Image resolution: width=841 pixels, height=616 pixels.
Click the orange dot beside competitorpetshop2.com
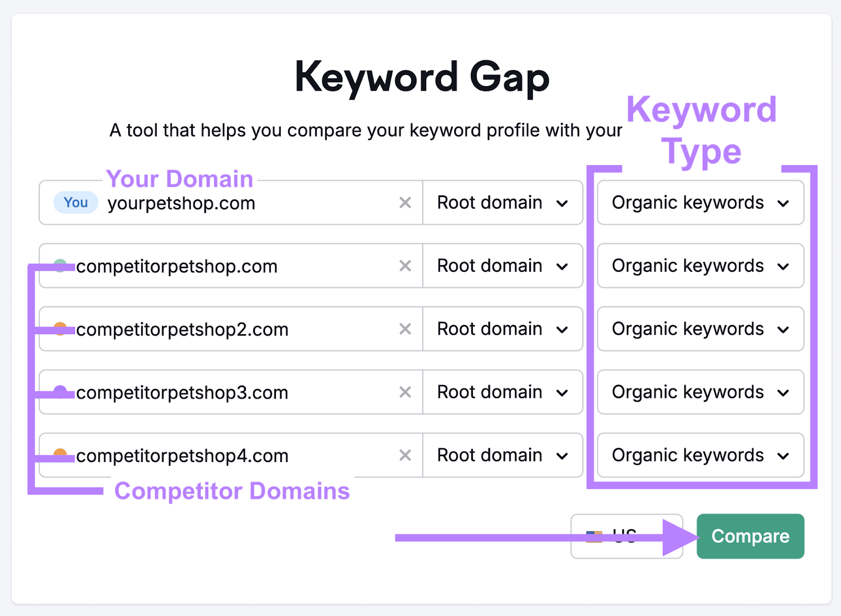click(x=61, y=329)
